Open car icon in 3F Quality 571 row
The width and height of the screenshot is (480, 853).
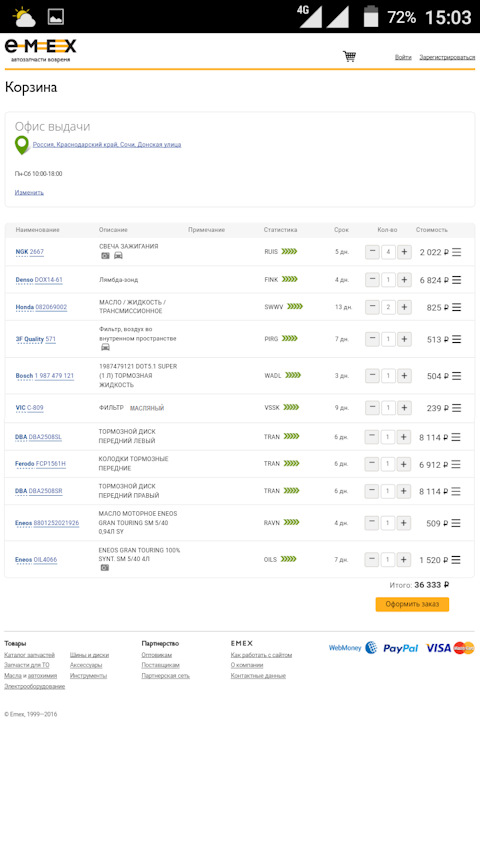coord(106,347)
